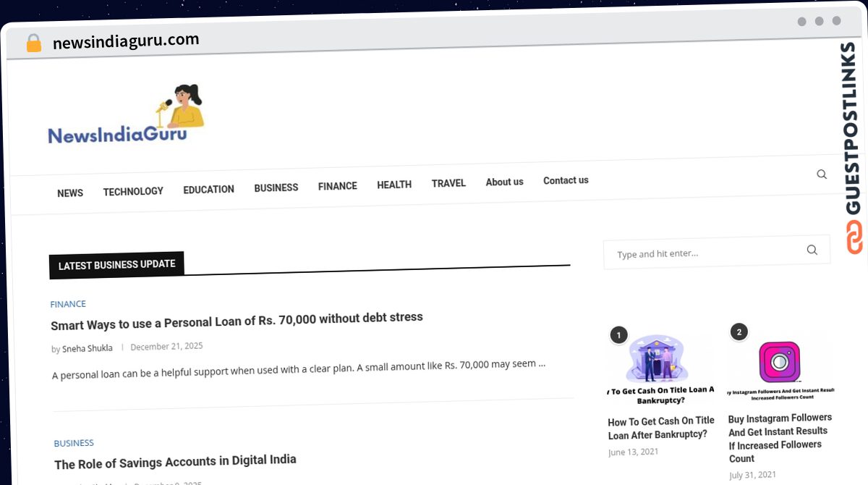Open the EDUCATION category

coord(208,190)
